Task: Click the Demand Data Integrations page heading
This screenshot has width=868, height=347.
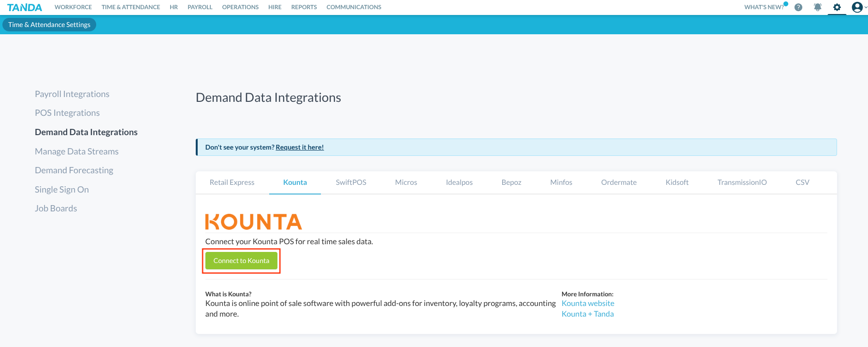Action: [x=268, y=97]
